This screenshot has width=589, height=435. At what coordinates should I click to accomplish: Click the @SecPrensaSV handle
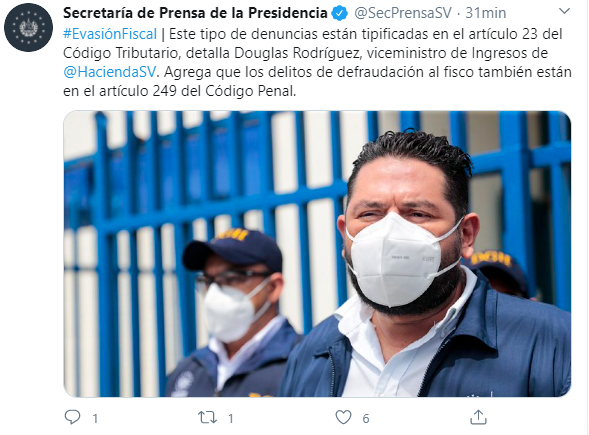point(403,13)
